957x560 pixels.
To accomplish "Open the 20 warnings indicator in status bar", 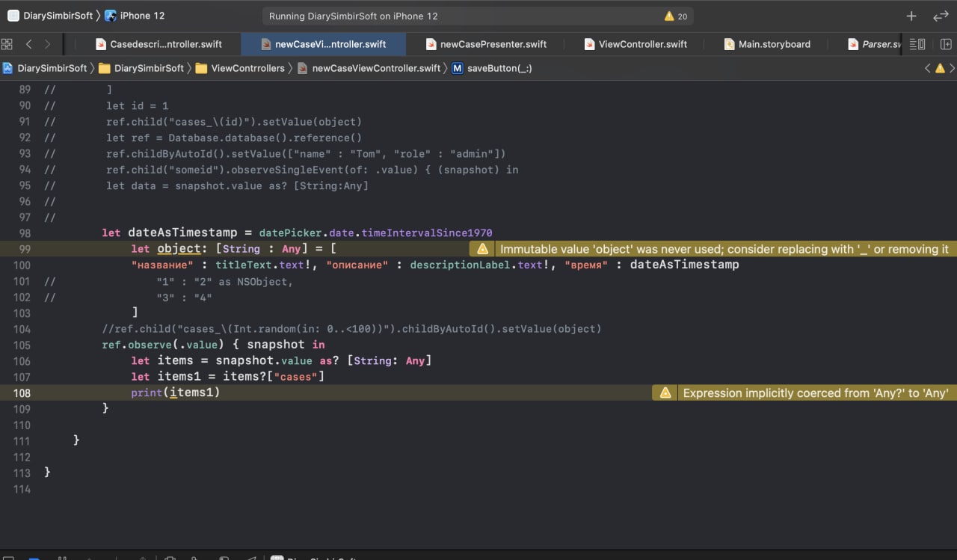I will [x=675, y=16].
